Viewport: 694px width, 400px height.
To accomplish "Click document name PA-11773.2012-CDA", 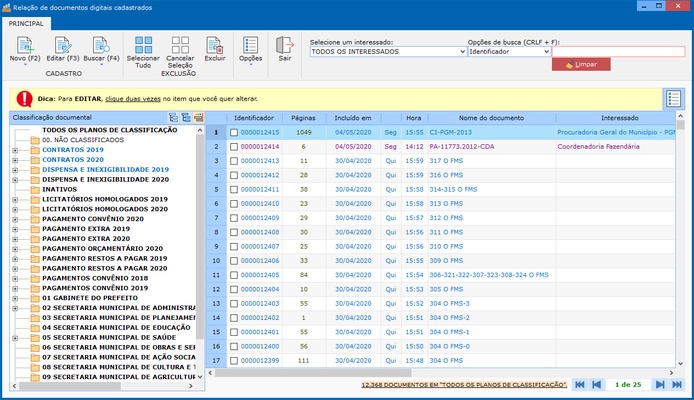I will [462, 146].
